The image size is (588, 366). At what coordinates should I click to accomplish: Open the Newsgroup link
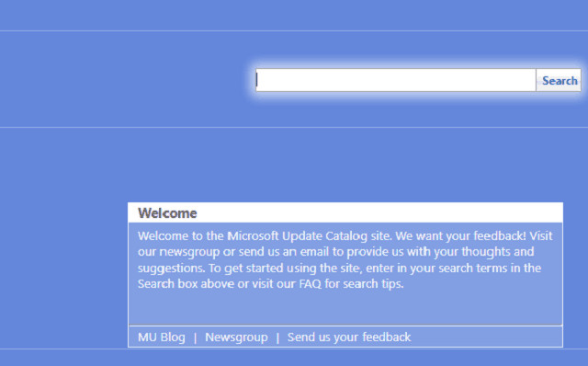click(236, 337)
